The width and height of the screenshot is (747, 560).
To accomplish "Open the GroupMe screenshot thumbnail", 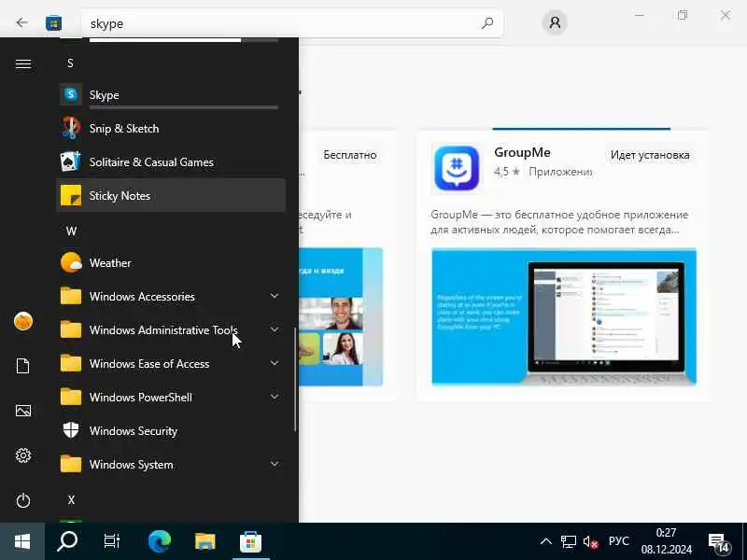I will click(x=564, y=316).
